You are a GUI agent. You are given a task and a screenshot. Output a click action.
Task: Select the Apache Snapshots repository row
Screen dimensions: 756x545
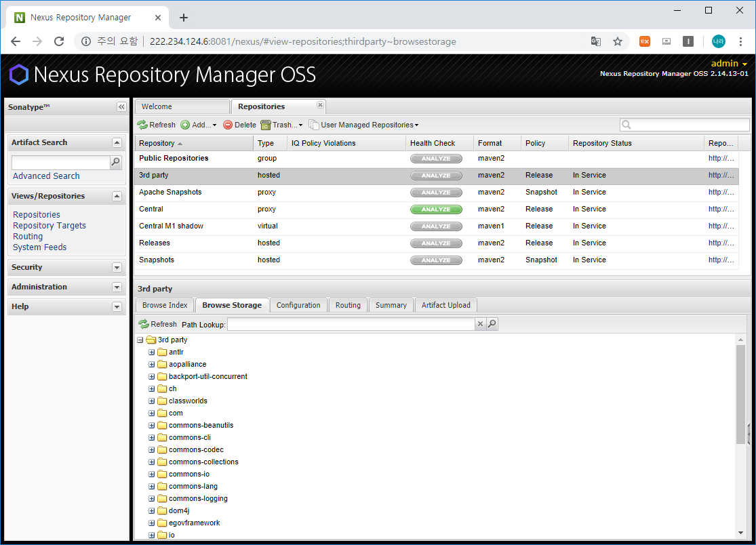pyautogui.click(x=437, y=193)
